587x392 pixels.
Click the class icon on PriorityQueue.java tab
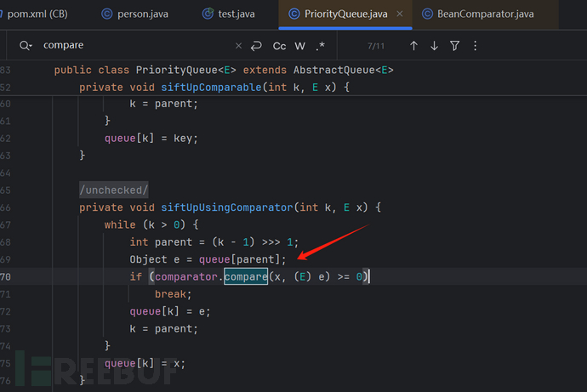pos(293,14)
